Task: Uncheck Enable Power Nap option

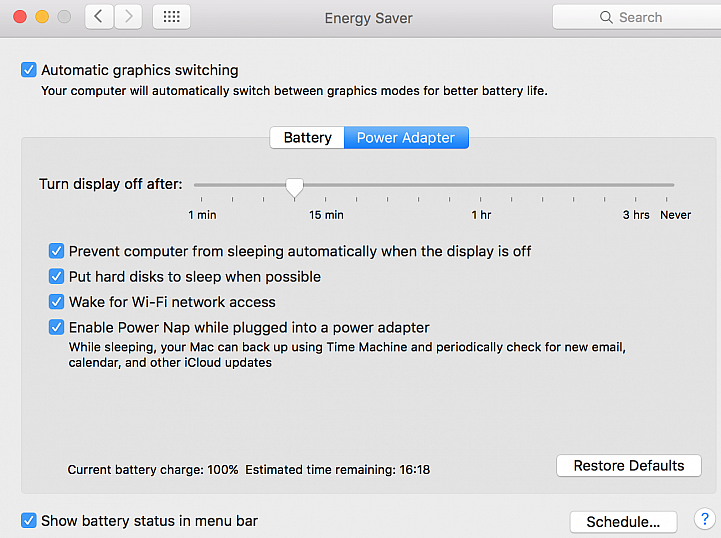Action: coord(56,327)
